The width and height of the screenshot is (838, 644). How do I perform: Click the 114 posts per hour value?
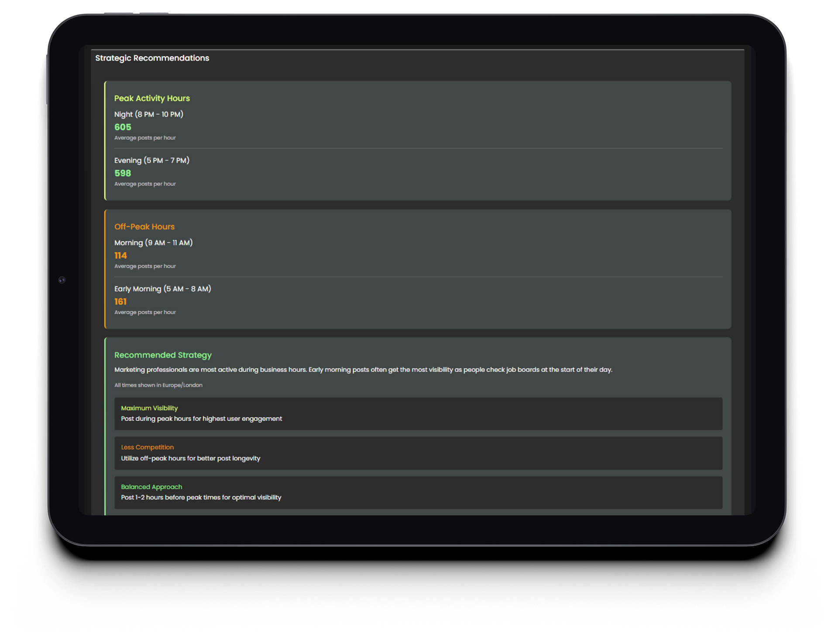(120, 256)
